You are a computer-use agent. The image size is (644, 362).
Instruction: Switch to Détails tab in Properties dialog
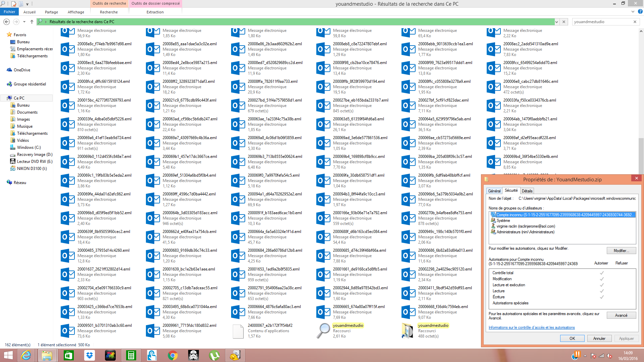pos(527,191)
